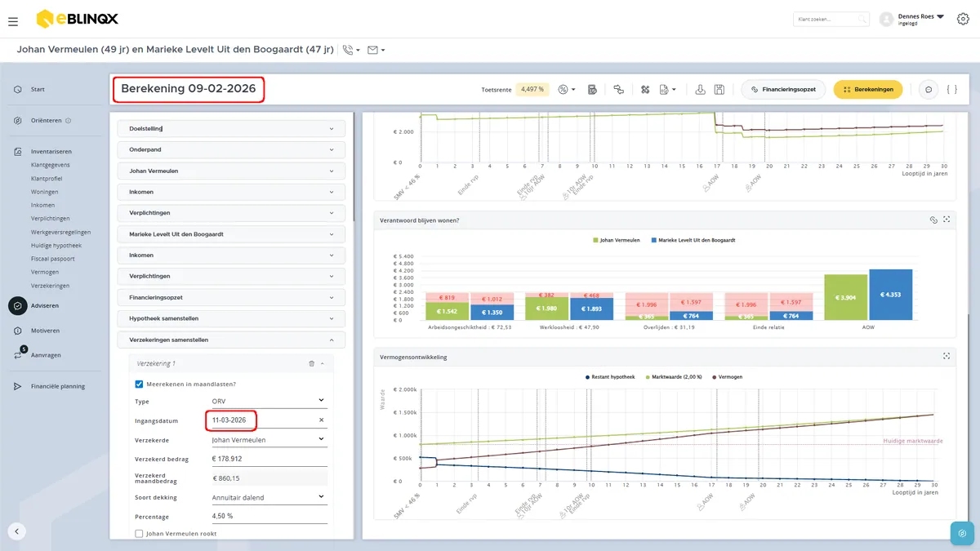Viewport: 980px width, 551px height.
Task: Open the Huidige hypotheek sidebar link
Action: tap(56, 246)
